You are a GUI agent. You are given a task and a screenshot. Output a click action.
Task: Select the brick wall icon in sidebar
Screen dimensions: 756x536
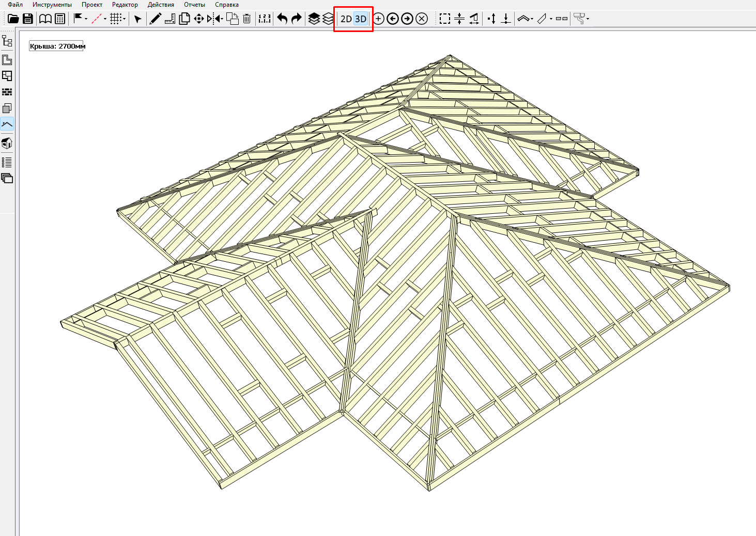pyautogui.click(x=7, y=92)
